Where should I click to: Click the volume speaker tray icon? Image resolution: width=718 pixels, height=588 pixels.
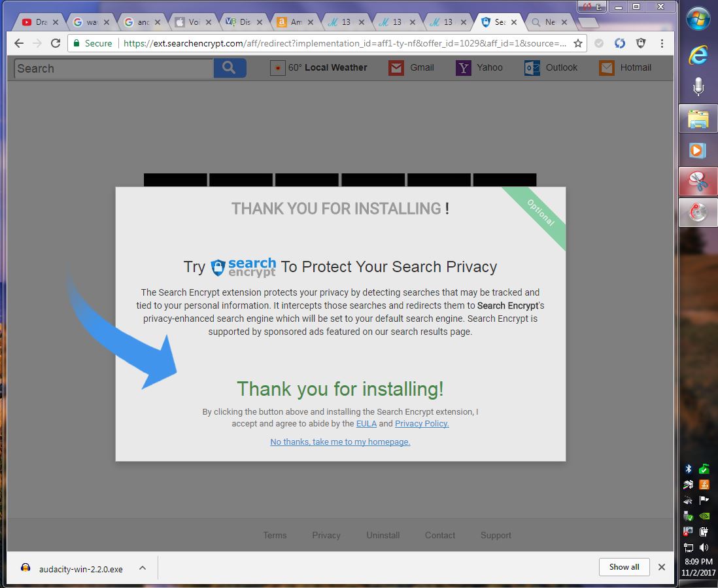pyautogui.click(x=704, y=547)
